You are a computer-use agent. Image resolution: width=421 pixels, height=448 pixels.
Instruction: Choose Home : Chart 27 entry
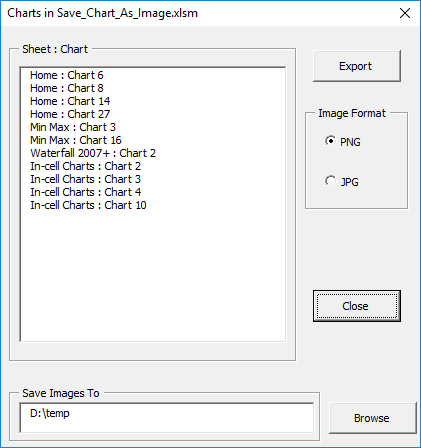coord(153,114)
